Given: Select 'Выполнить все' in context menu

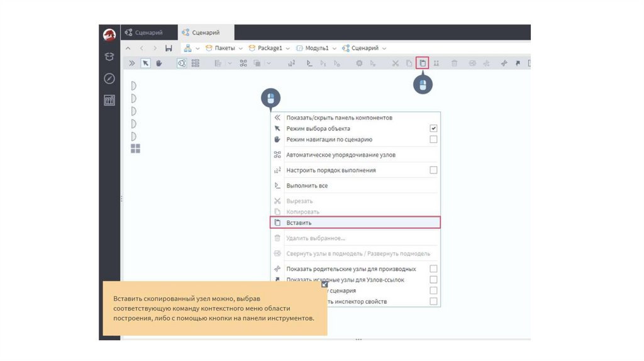Looking at the screenshot, I should [307, 186].
